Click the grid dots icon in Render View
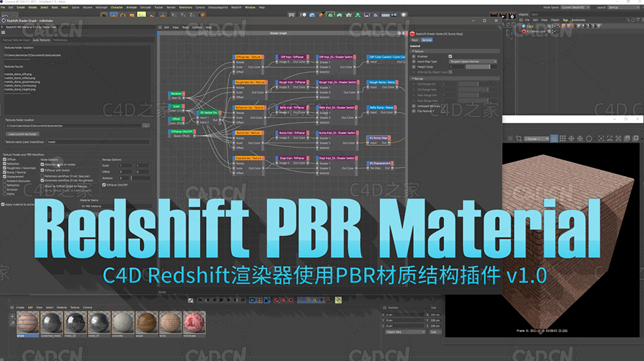644x361 pixels. (563, 139)
